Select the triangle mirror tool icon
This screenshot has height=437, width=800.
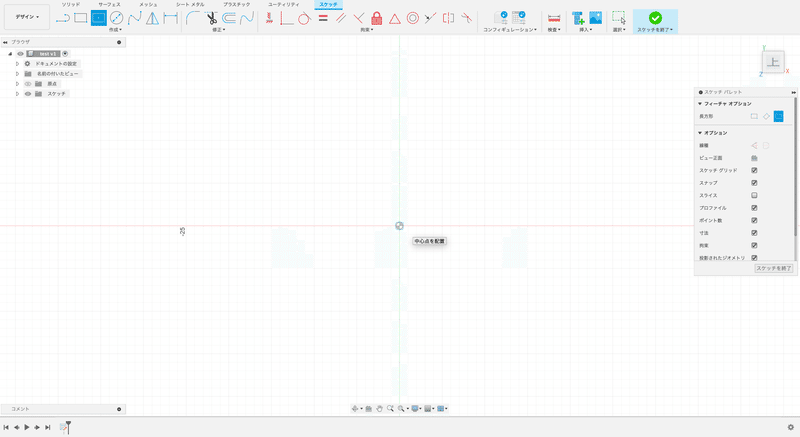point(152,18)
